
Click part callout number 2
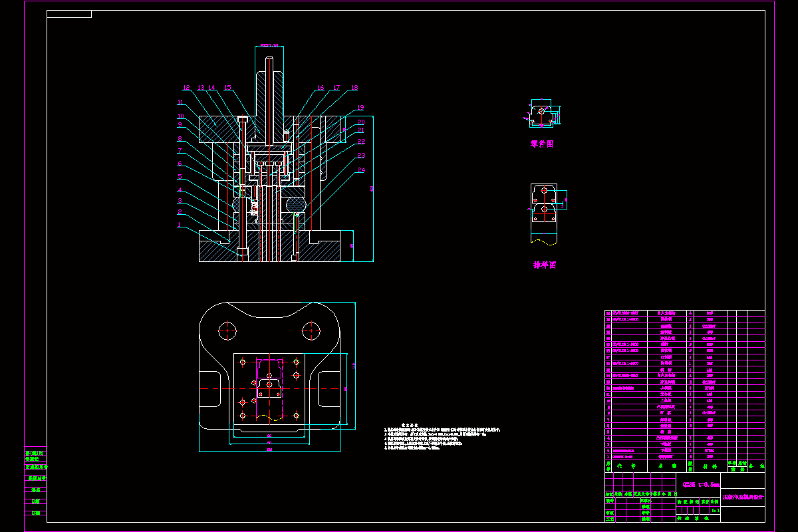click(x=180, y=212)
